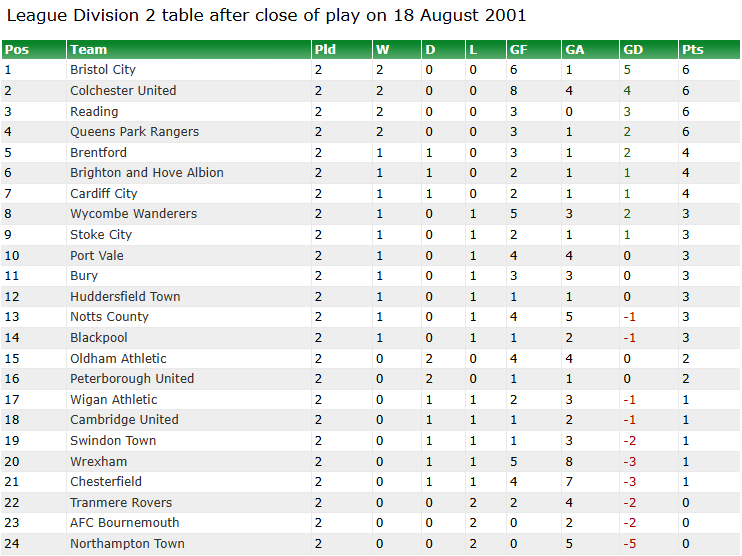Select the Colchester United team name
Screen dimensions: 742x556
coord(123,90)
